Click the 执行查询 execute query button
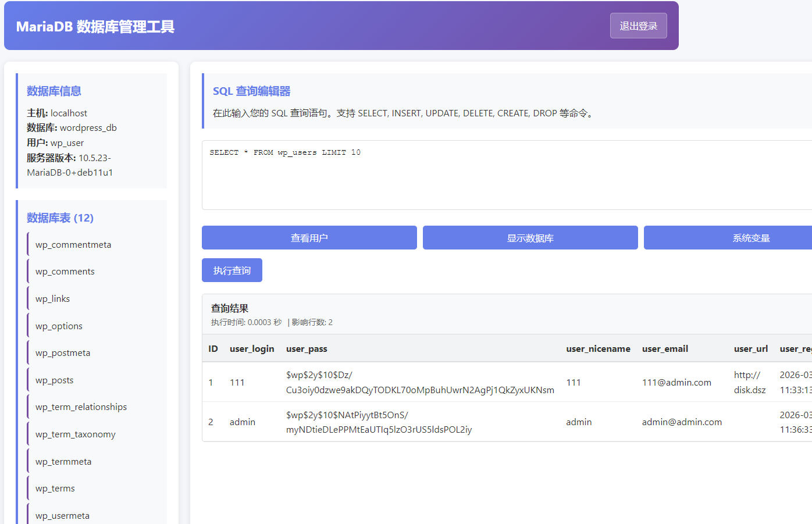 tap(232, 270)
